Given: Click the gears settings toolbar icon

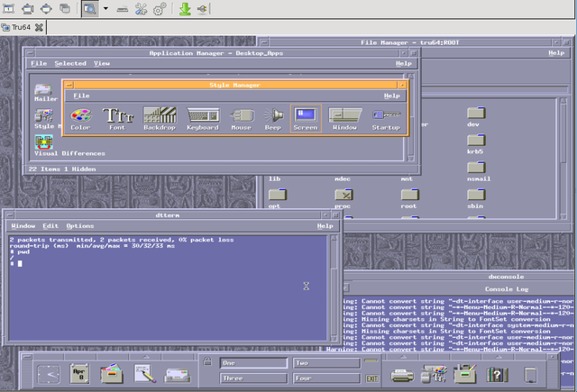Looking at the screenshot, I should (x=159, y=9).
